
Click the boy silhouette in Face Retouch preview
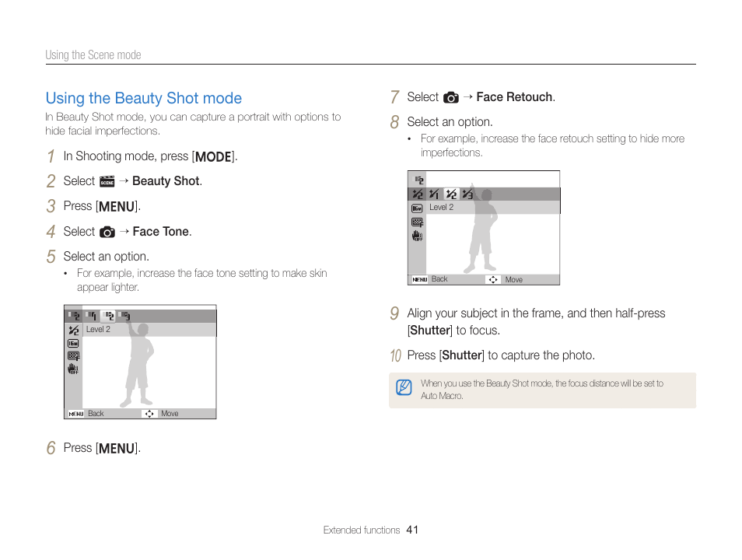click(x=481, y=229)
